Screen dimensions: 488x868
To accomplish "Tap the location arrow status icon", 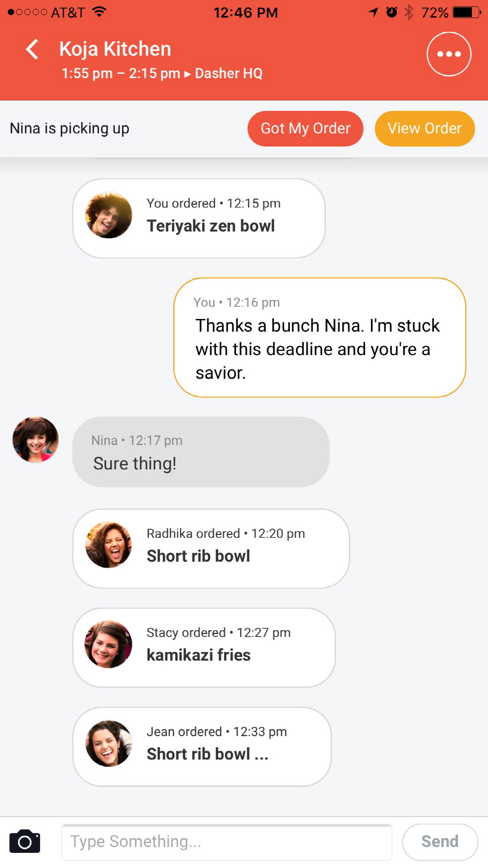I will 373,12.
